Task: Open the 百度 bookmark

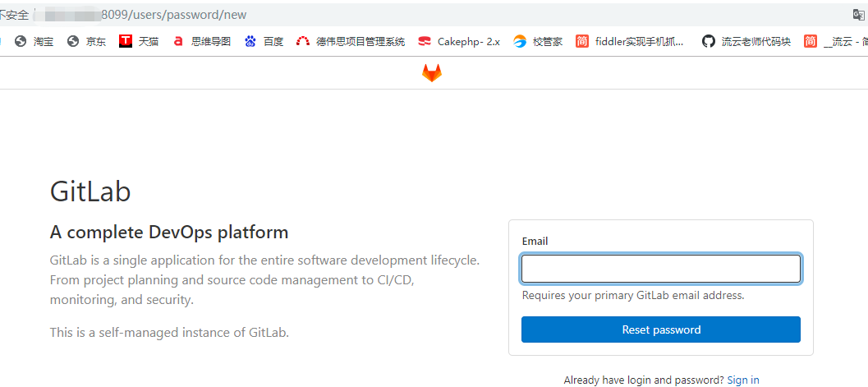Action: pos(264,42)
